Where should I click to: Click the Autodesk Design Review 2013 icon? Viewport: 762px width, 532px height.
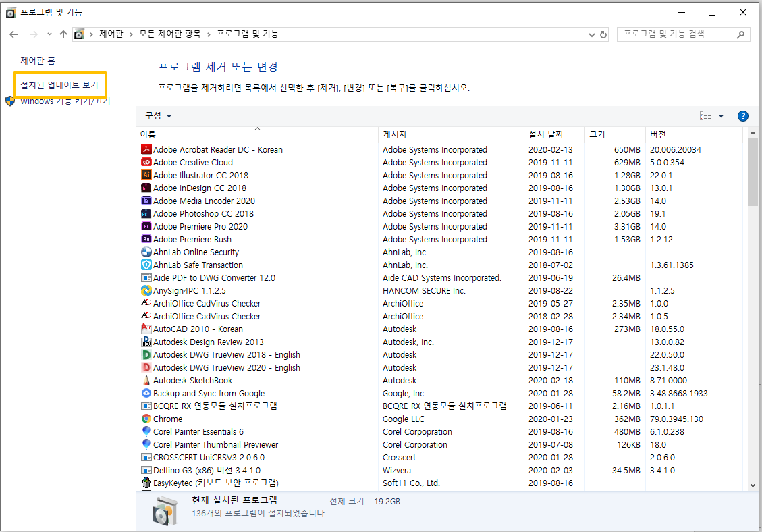pos(146,342)
